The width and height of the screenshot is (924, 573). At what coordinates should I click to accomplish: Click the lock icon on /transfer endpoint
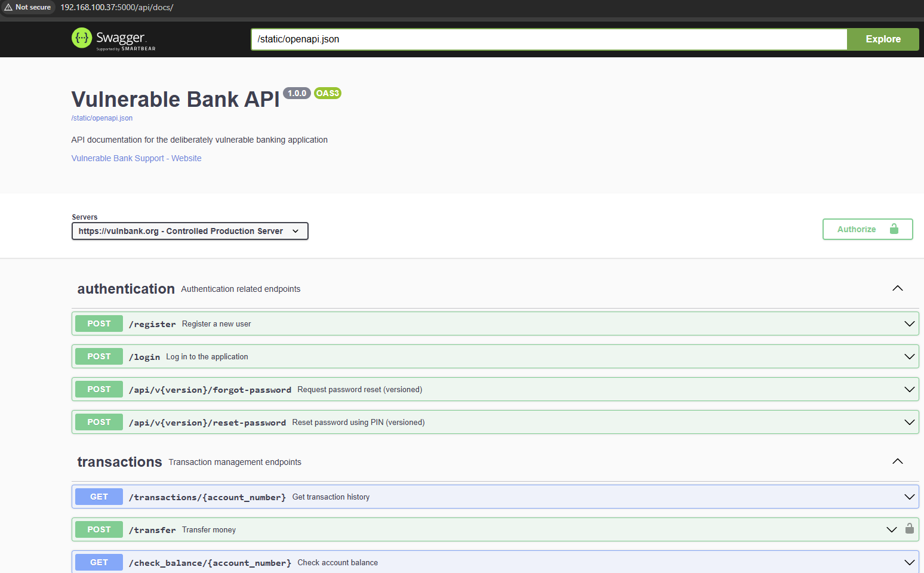909,529
